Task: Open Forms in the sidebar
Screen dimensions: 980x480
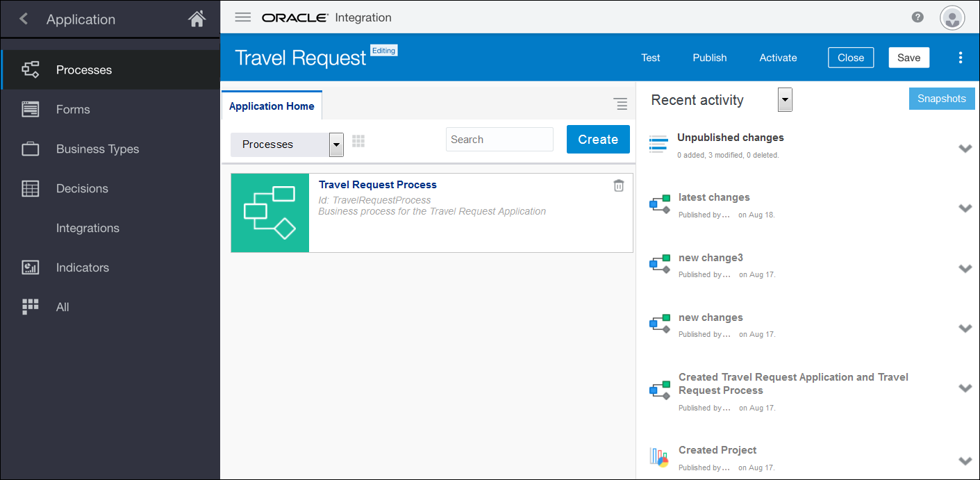Action: 110,109
